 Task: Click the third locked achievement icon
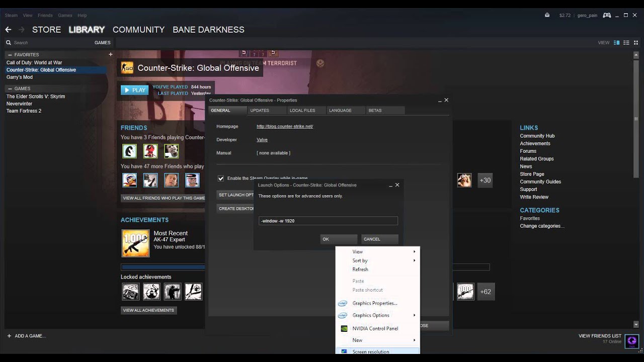coord(173,292)
